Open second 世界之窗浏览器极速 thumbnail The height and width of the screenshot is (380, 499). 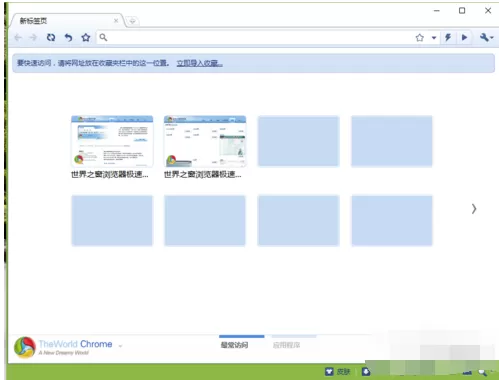click(x=205, y=141)
